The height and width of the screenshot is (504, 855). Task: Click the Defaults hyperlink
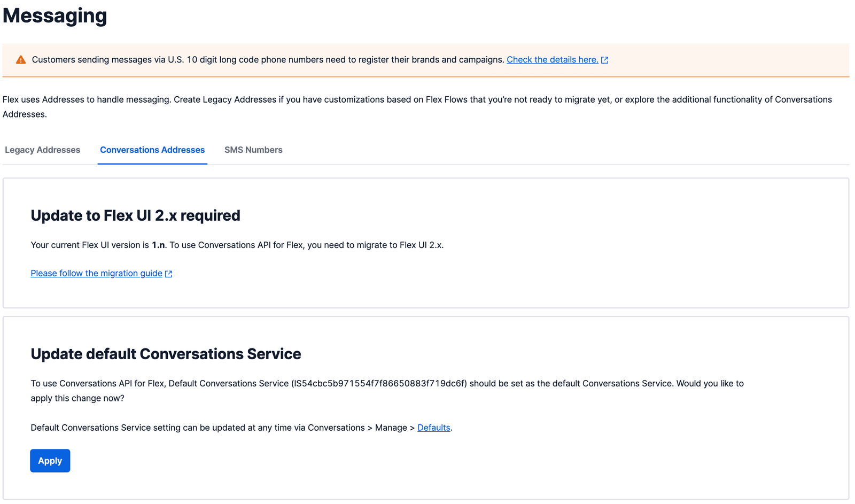pyautogui.click(x=433, y=427)
